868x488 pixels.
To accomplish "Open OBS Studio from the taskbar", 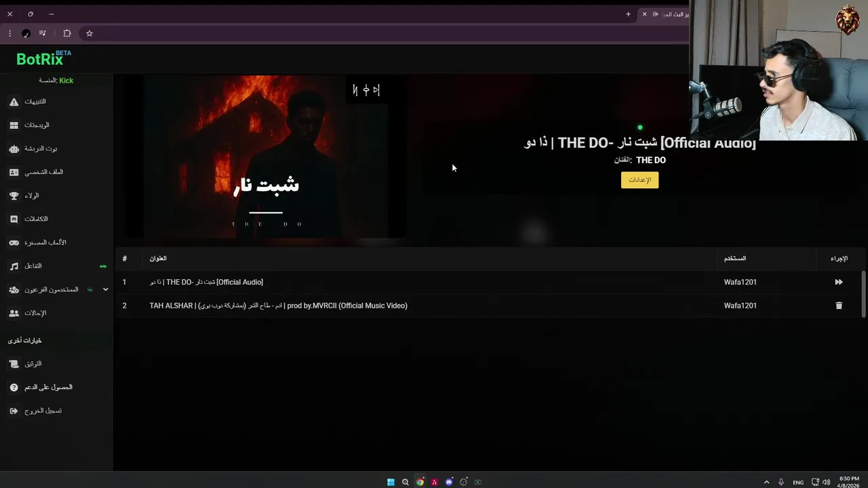I will click(463, 482).
